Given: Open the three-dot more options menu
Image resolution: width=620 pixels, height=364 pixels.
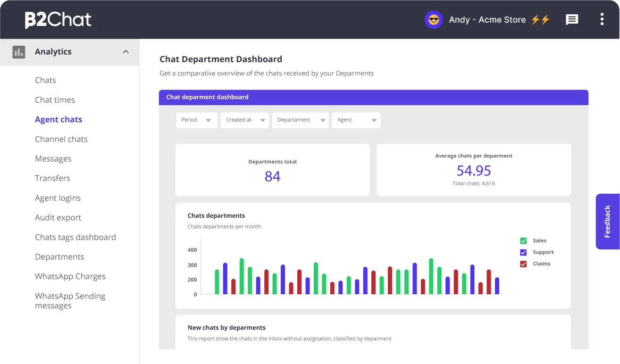Looking at the screenshot, I should (602, 19).
